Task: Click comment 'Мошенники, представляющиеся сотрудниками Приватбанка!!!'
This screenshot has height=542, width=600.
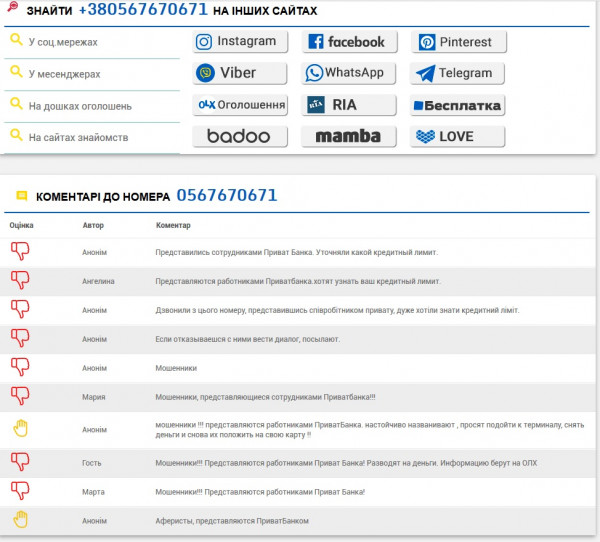Action: [x=266, y=397]
